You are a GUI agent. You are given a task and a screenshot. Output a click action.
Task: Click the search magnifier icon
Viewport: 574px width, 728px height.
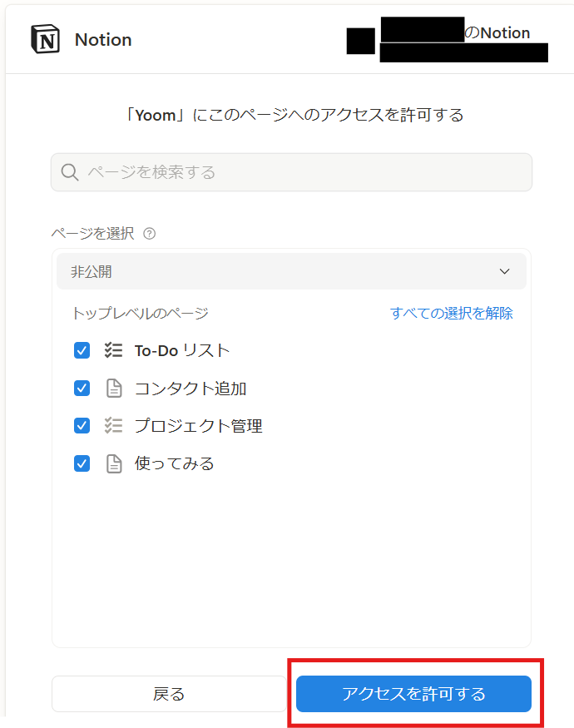[70, 172]
